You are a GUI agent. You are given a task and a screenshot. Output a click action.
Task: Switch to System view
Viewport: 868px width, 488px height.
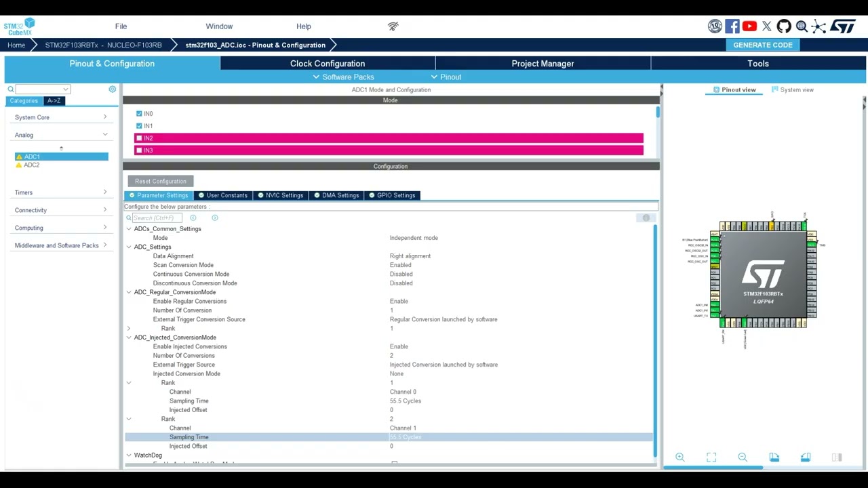[792, 89]
